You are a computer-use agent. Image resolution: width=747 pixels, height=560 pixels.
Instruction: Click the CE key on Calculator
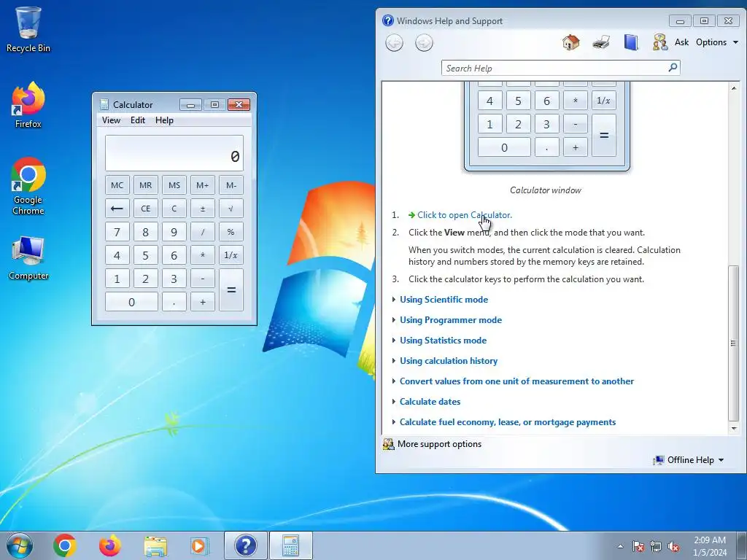[146, 209]
